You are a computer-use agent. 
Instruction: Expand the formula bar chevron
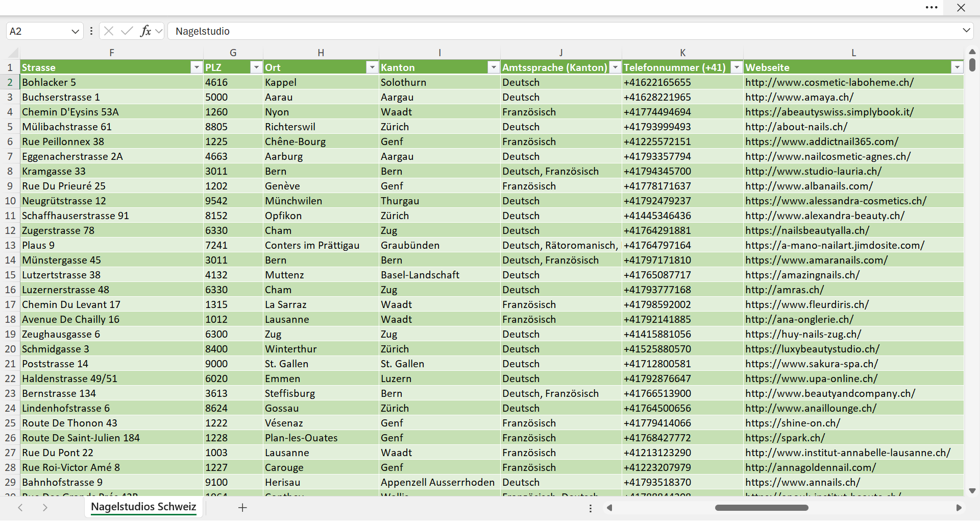click(x=966, y=31)
